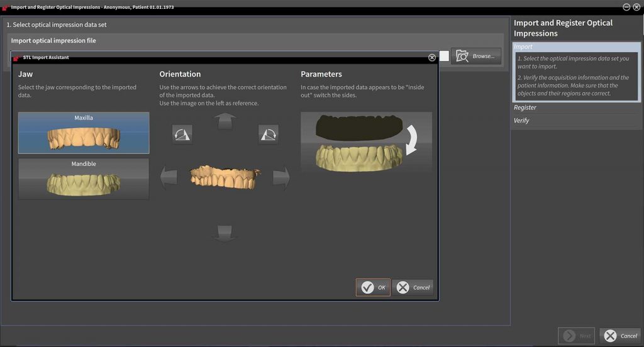The width and height of the screenshot is (644, 347).
Task: Cancel the STL Import Assistant
Action: click(413, 287)
